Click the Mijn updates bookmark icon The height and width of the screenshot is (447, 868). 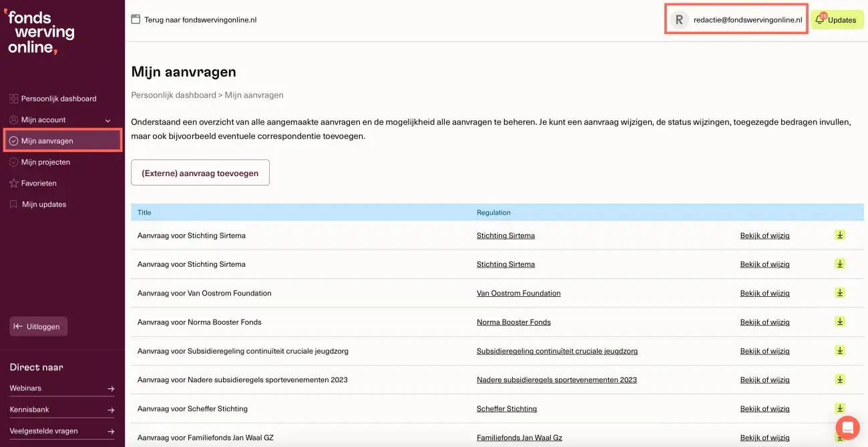click(13, 204)
